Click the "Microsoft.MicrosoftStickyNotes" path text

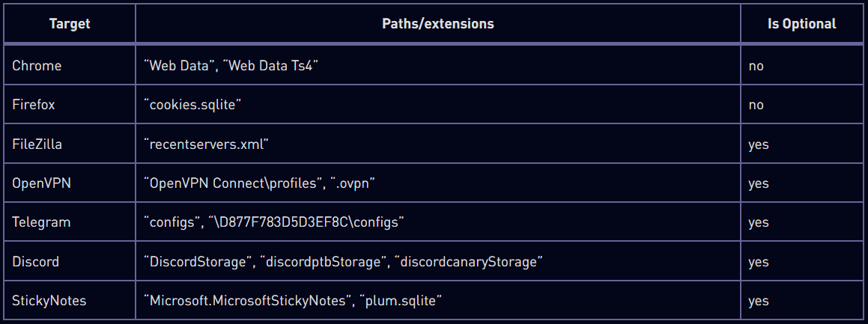click(x=247, y=301)
